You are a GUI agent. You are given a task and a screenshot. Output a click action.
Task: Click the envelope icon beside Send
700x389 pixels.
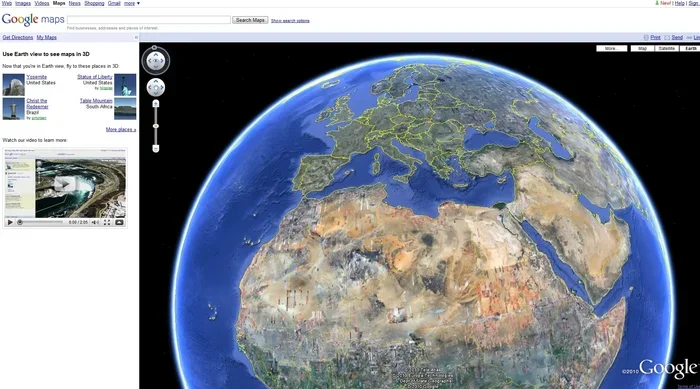coord(667,38)
